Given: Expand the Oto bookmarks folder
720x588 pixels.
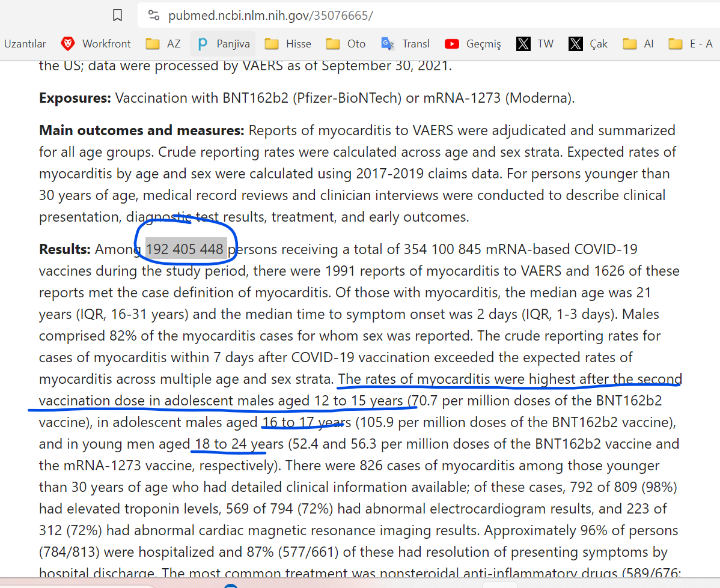Looking at the screenshot, I should [x=346, y=44].
